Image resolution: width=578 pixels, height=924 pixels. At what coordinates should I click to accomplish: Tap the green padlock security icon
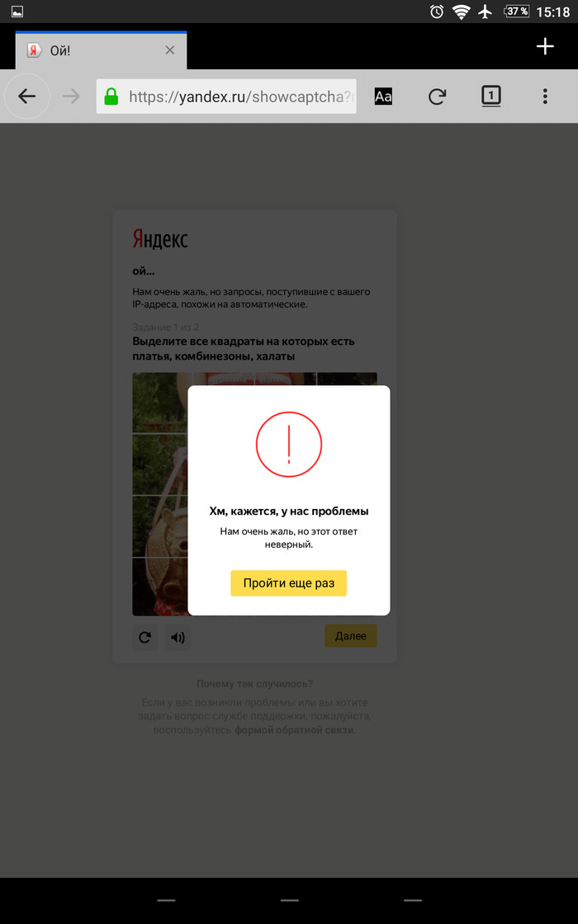(111, 96)
